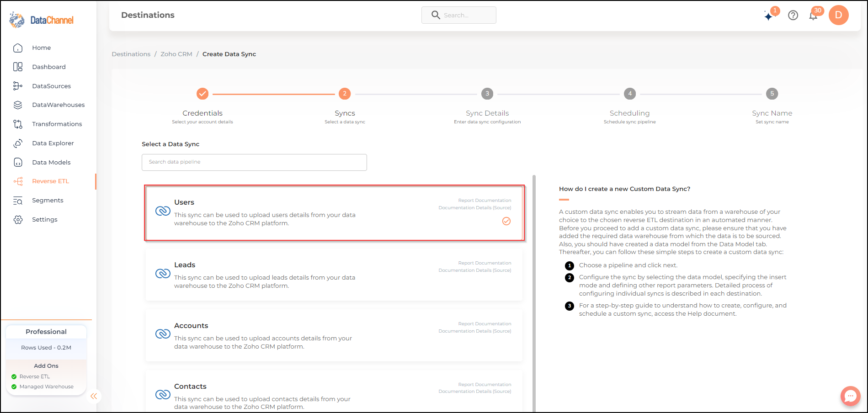Open Transformations in sidebar
Image resolution: width=868 pixels, height=413 pixels.
[57, 124]
